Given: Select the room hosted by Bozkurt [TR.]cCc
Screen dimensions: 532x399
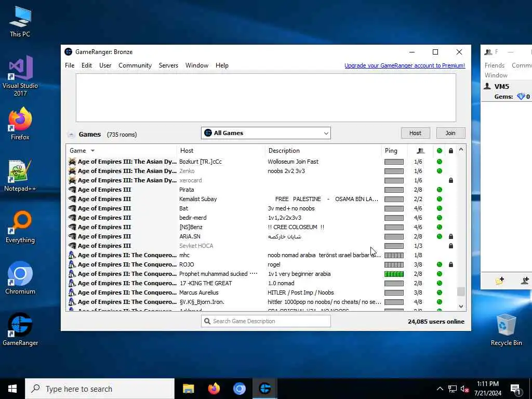Looking at the screenshot, I should point(261,162).
